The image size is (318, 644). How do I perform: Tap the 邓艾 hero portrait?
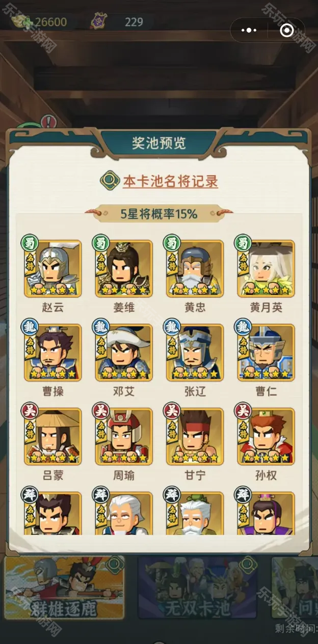pos(124,353)
